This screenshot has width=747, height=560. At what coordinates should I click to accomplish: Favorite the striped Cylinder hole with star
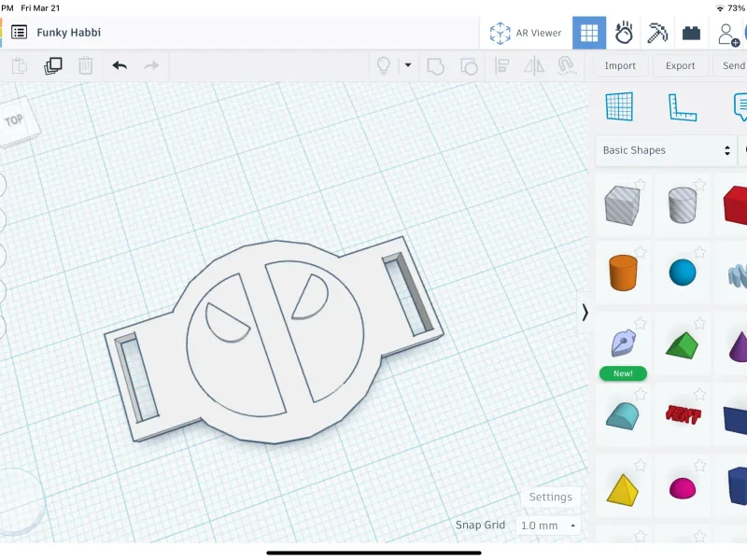(x=699, y=184)
